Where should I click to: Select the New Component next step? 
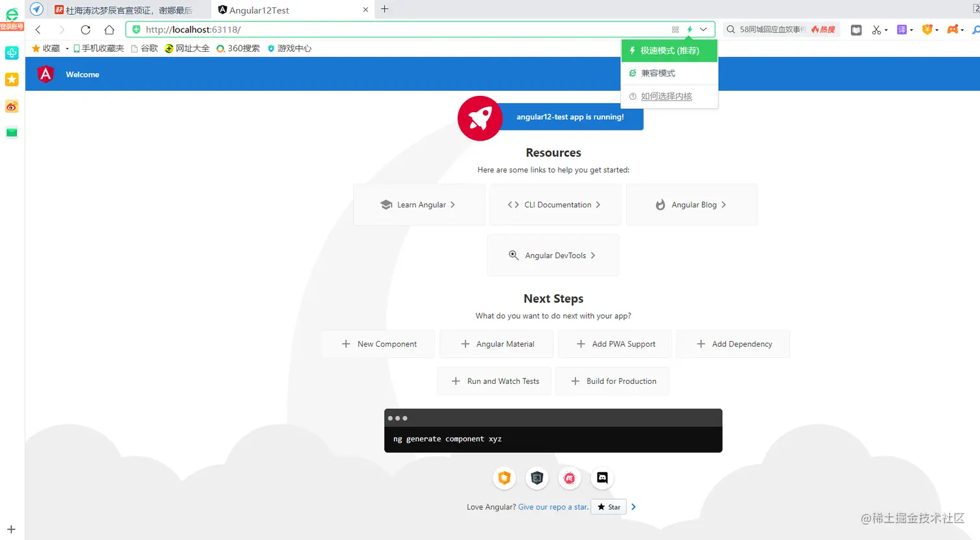(x=379, y=344)
